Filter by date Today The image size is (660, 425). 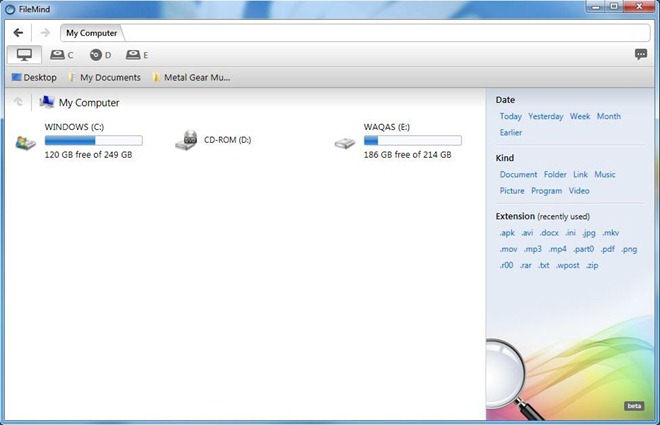(511, 116)
